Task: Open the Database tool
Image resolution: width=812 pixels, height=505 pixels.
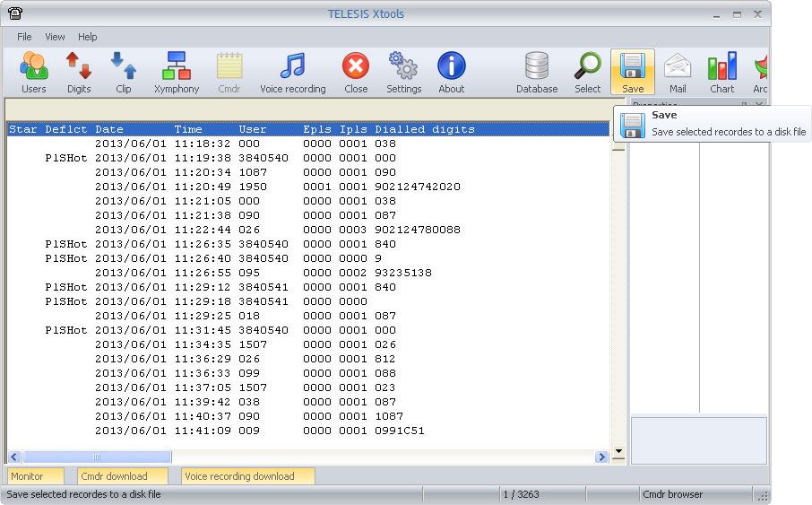Action: point(537,72)
